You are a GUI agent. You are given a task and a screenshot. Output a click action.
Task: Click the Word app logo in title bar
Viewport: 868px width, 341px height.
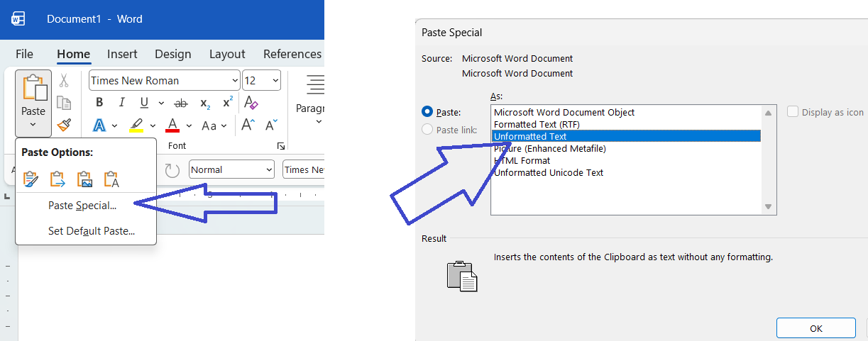[18, 19]
